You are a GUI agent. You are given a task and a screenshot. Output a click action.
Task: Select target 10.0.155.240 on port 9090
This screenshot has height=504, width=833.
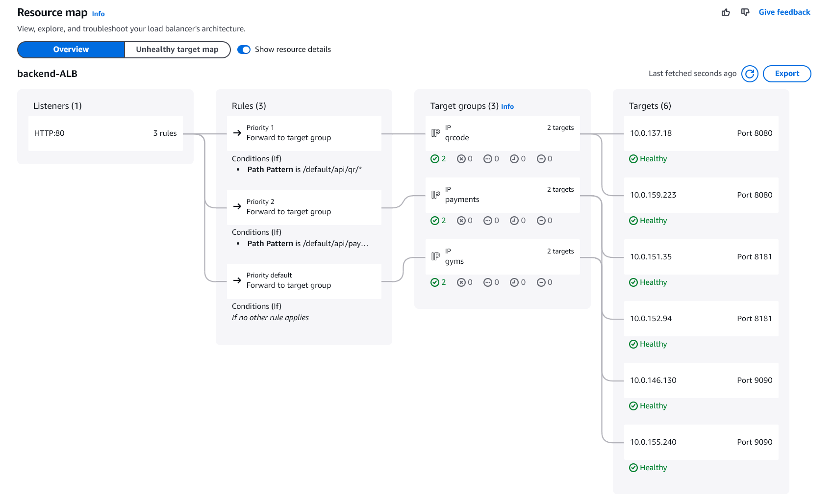click(701, 442)
